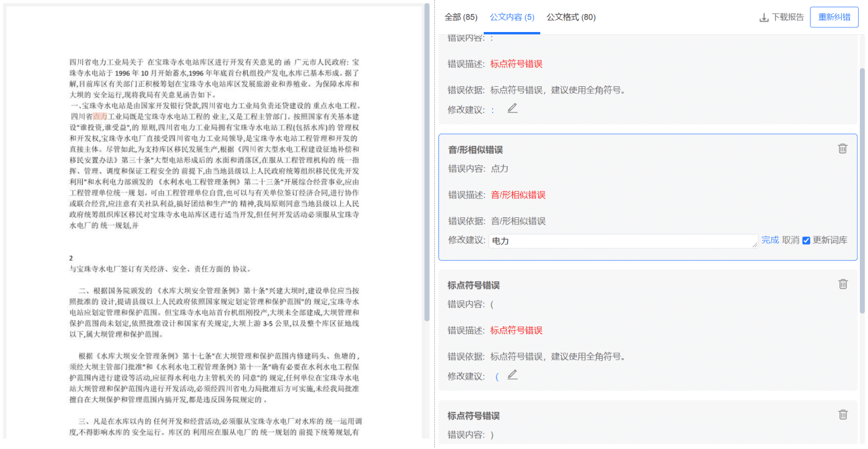Select the 公文内容 (5) tab
The width and height of the screenshot is (868, 449).
click(512, 17)
